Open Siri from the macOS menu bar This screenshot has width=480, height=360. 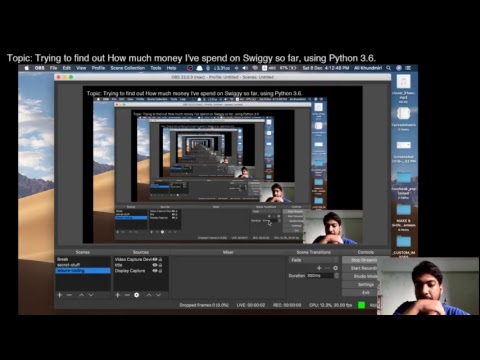click(x=399, y=68)
